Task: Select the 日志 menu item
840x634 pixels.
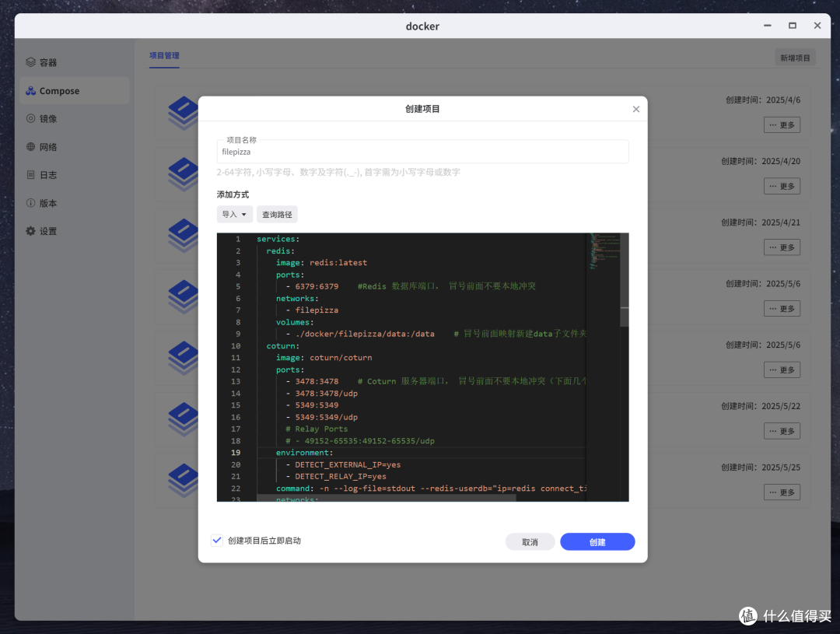Action: (75, 175)
